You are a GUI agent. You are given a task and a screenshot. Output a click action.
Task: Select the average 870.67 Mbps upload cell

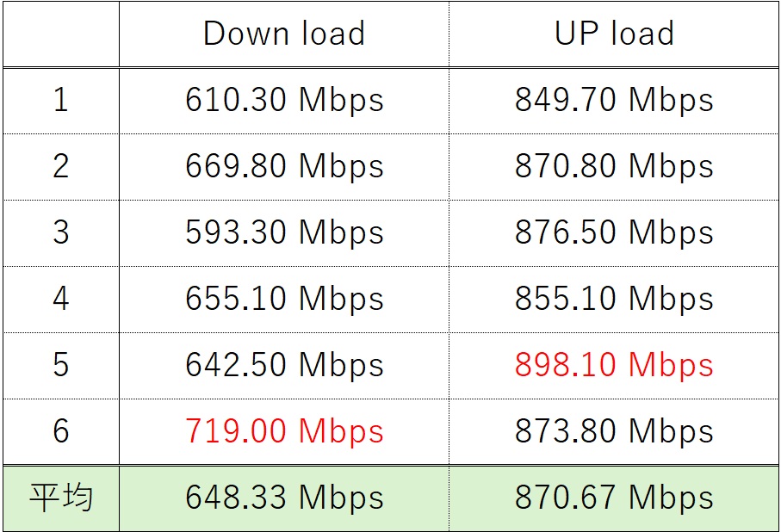pos(614,498)
